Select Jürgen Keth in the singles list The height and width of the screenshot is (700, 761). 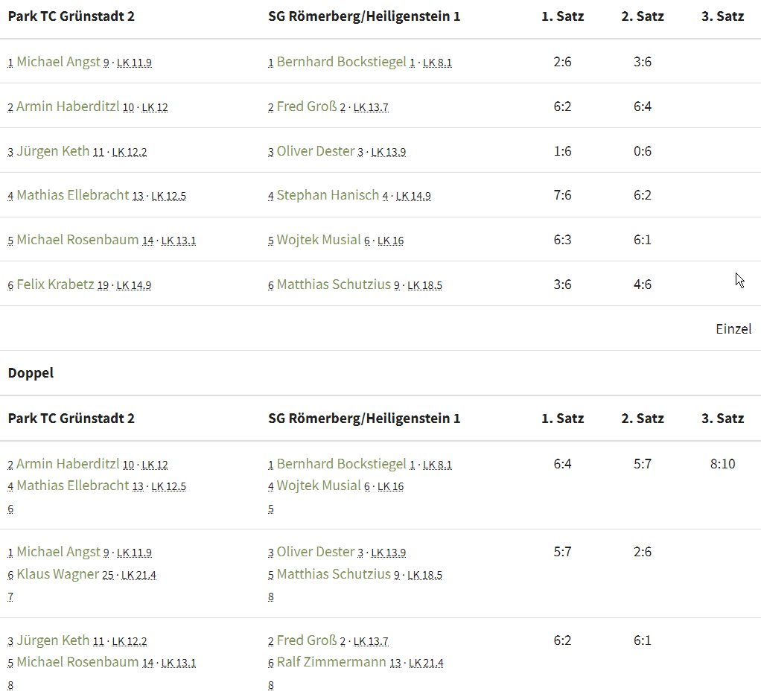click(53, 151)
